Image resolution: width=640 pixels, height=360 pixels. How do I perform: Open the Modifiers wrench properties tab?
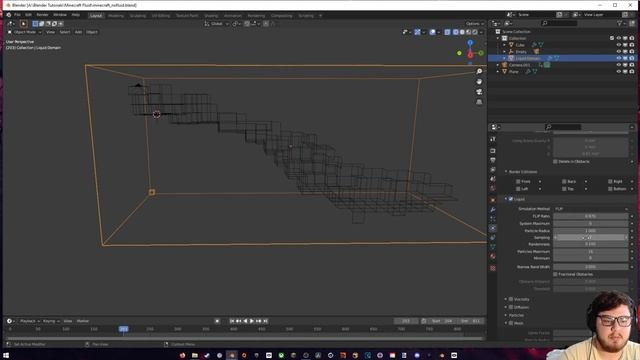(x=493, y=209)
